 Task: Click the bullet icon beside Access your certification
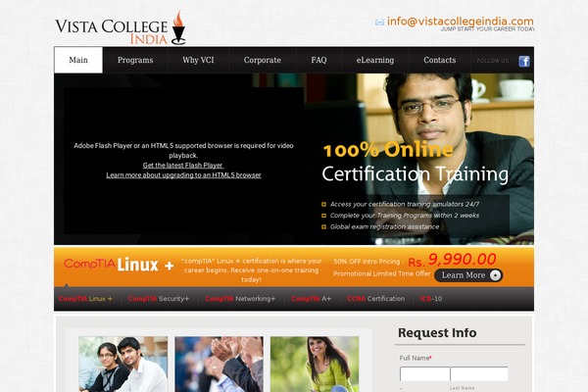[324, 205]
